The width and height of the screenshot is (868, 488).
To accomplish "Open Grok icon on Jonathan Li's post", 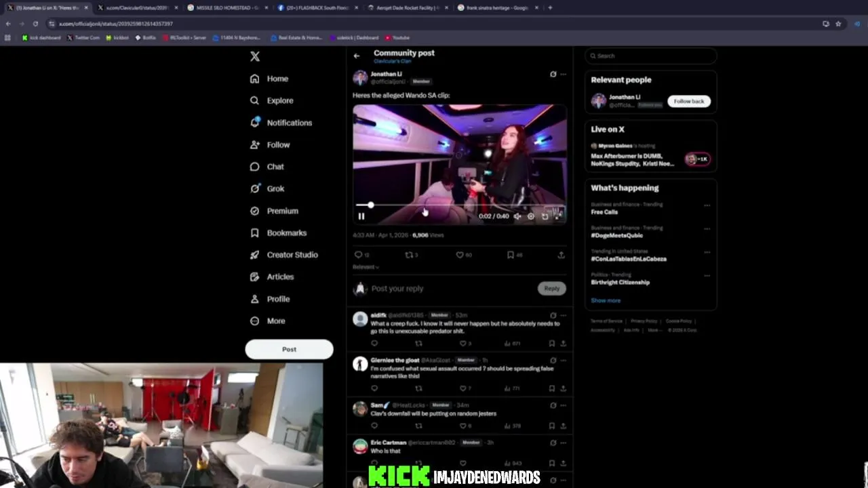I will (x=553, y=75).
